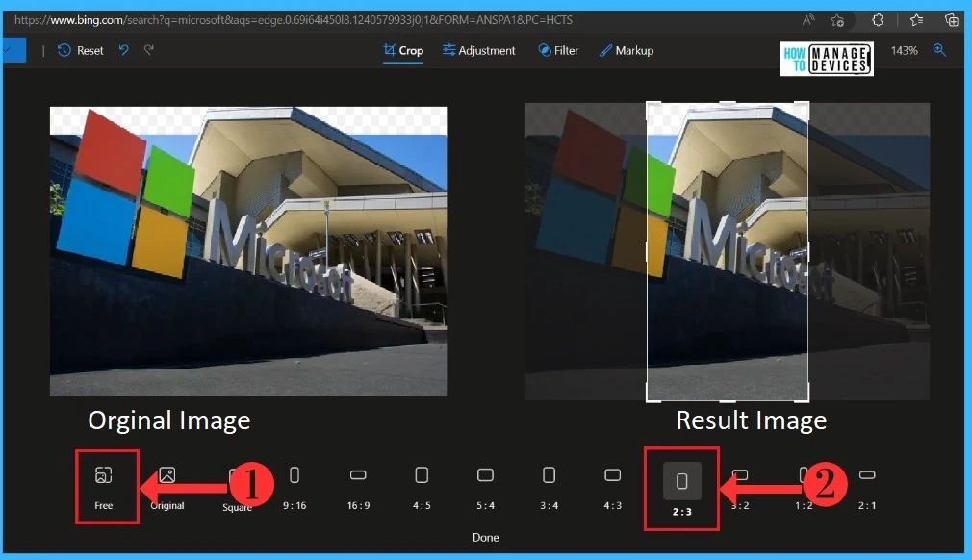Choose the 4:5 aspect ratio

click(x=422, y=488)
